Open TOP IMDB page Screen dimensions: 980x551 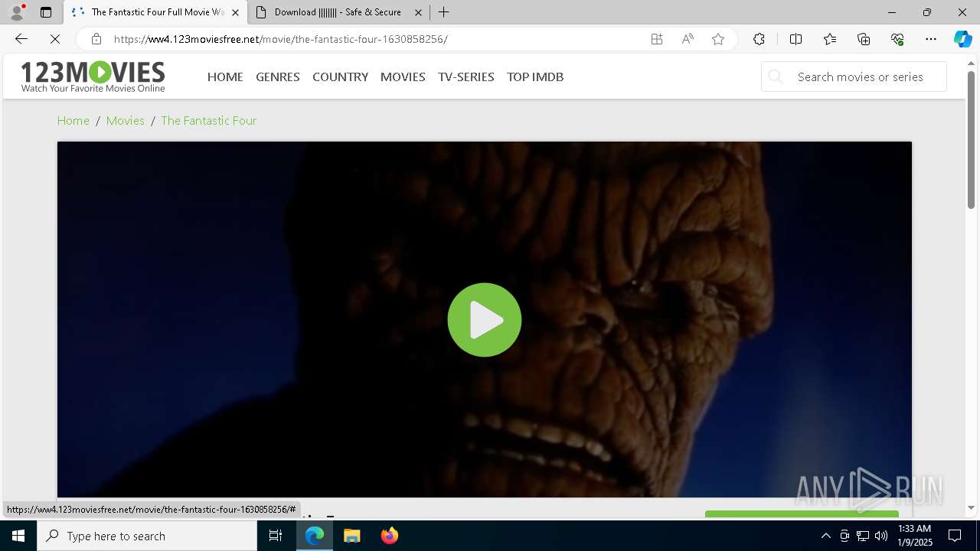535,77
